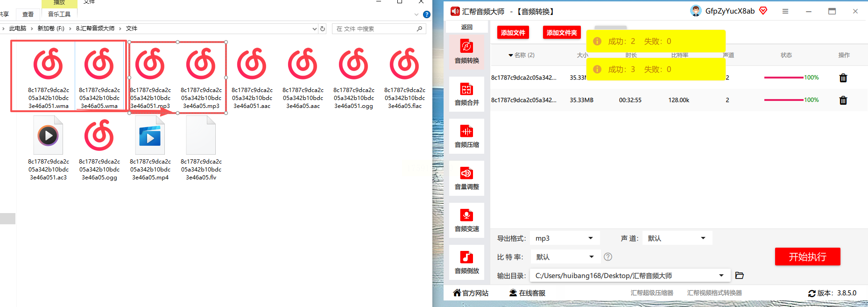Viewport: 868px width, 307px height.
Task: Open the 共享 ribbon tab
Action: click(x=5, y=14)
